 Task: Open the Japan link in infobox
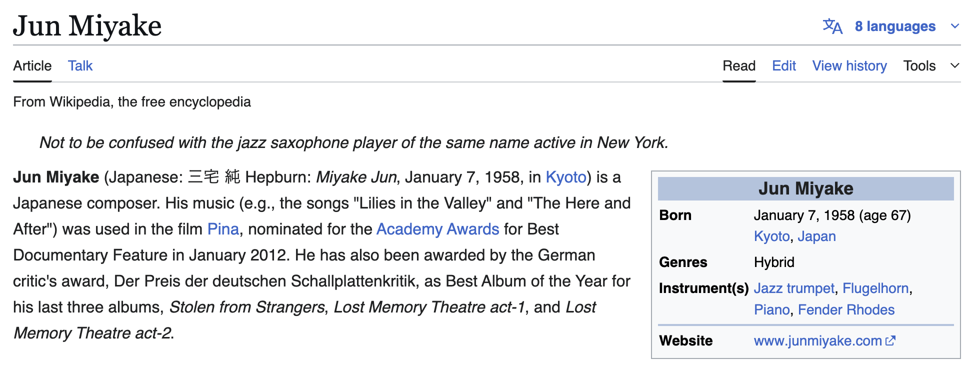[x=816, y=236]
